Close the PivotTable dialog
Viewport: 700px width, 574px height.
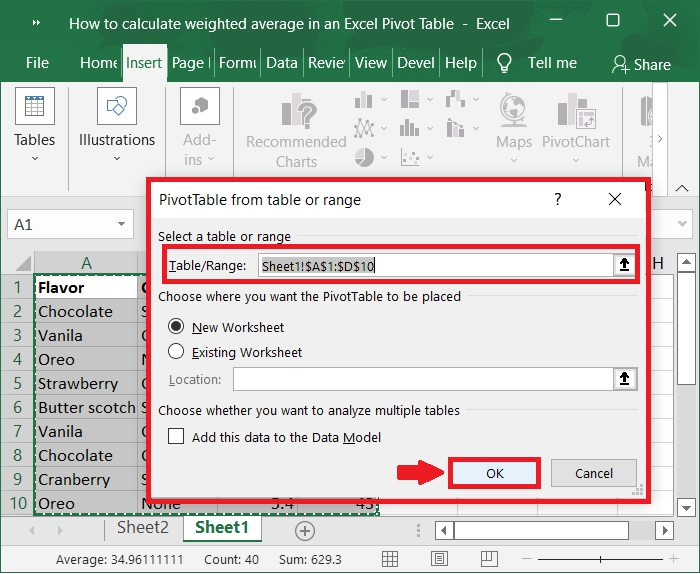pyautogui.click(x=615, y=199)
